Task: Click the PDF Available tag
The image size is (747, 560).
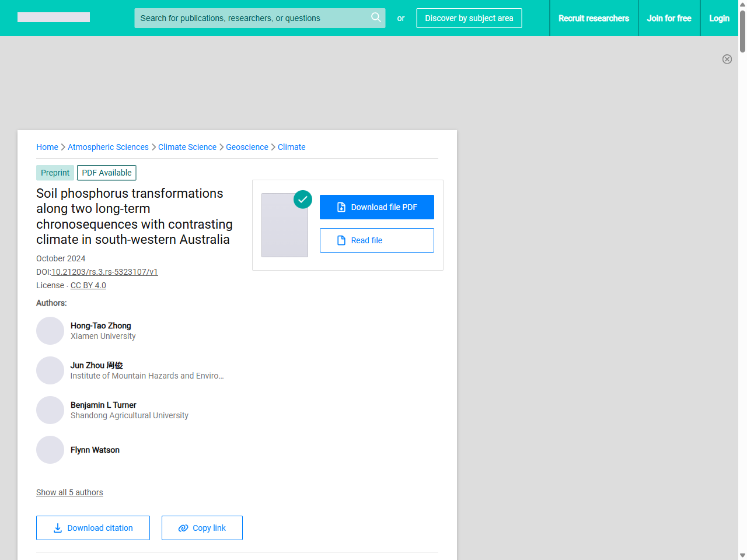Action: click(x=107, y=173)
